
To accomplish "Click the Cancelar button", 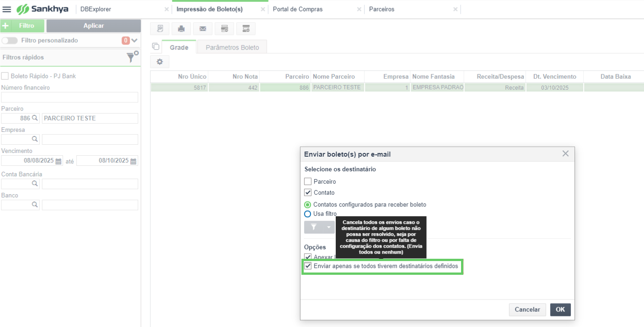I will click(x=527, y=310).
